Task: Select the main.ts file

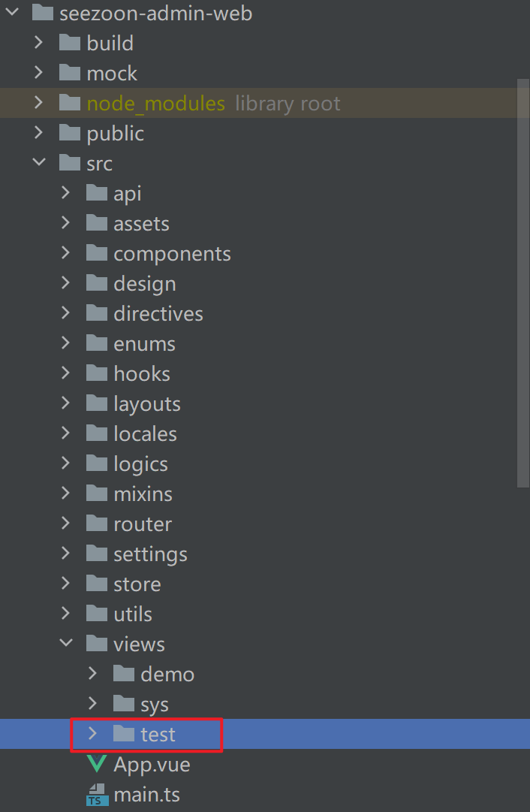Action: coord(146,795)
